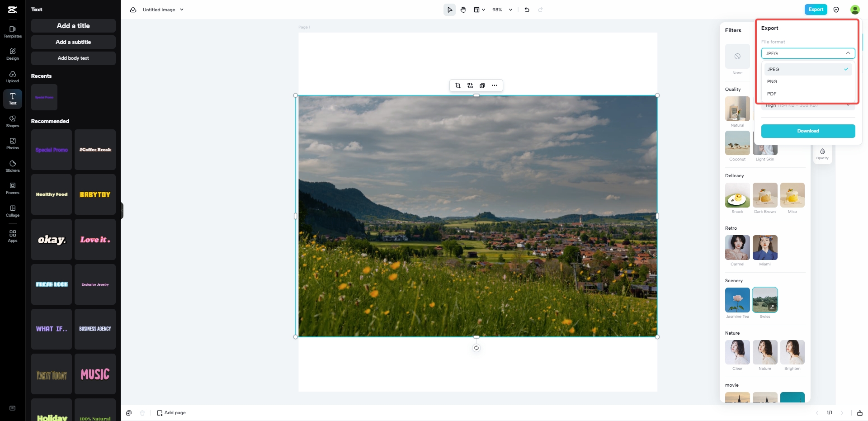Open the Design sidebar panel
The image size is (868, 421).
click(13, 54)
